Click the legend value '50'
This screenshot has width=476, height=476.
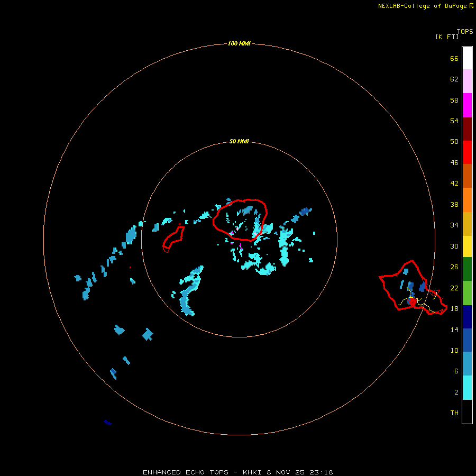(454, 141)
